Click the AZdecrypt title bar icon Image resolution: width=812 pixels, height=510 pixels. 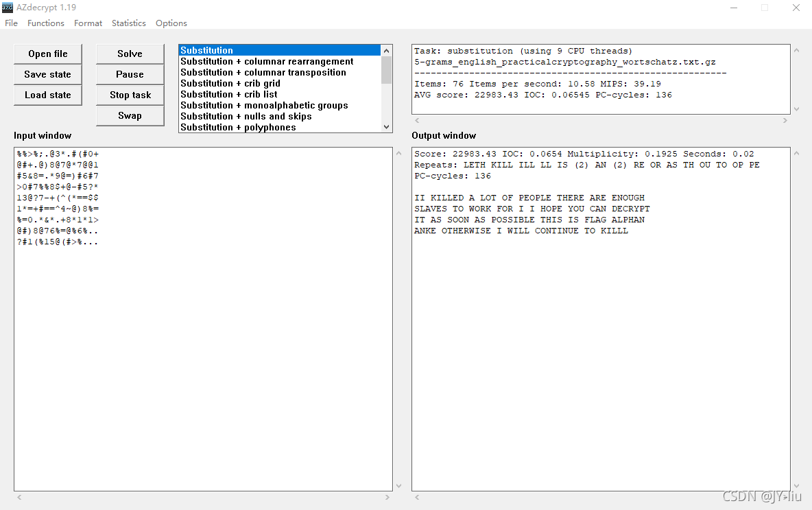point(8,8)
